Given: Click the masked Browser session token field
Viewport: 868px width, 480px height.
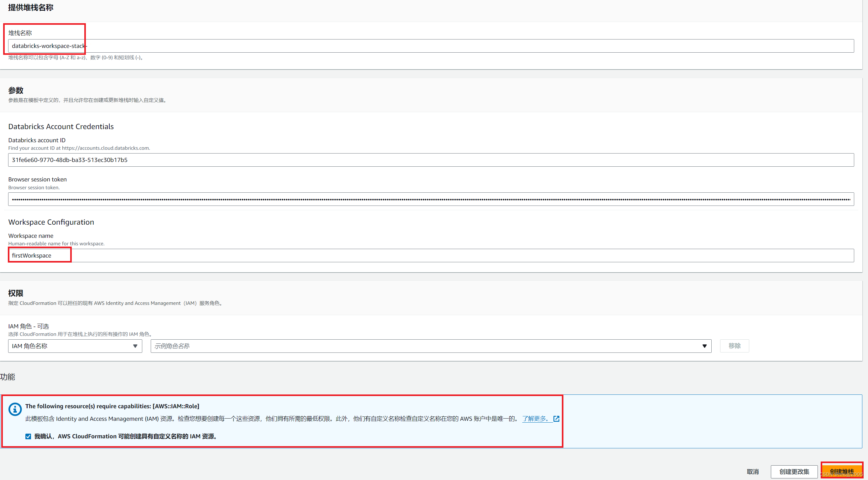Looking at the screenshot, I should tap(431, 199).
